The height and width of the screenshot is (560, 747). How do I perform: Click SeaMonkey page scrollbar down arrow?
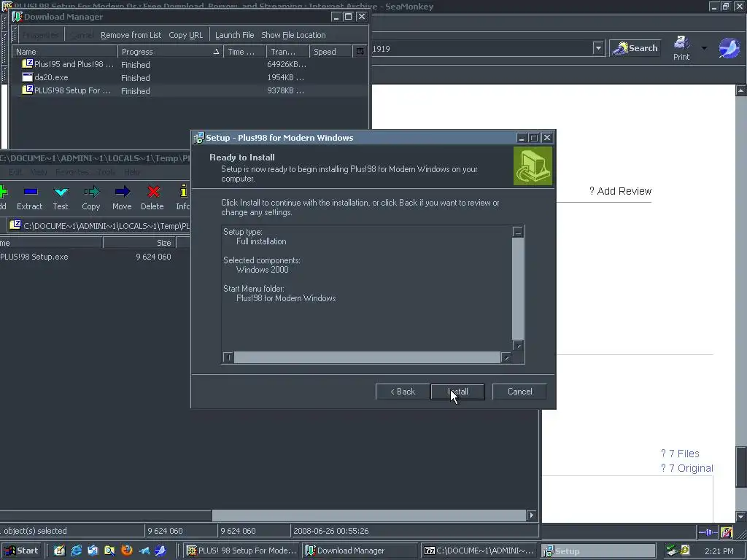pos(741,517)
